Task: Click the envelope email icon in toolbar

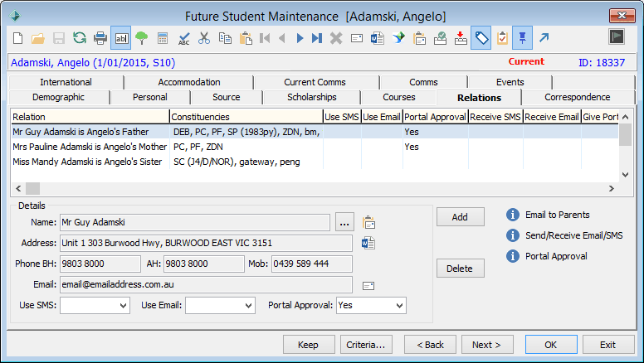Action: 357,39
